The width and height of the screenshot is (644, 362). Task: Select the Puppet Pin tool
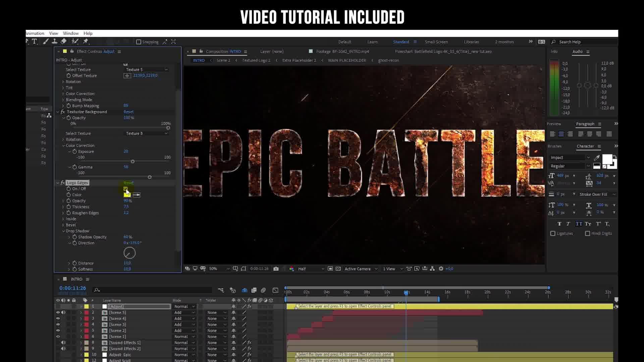point(86,41)
